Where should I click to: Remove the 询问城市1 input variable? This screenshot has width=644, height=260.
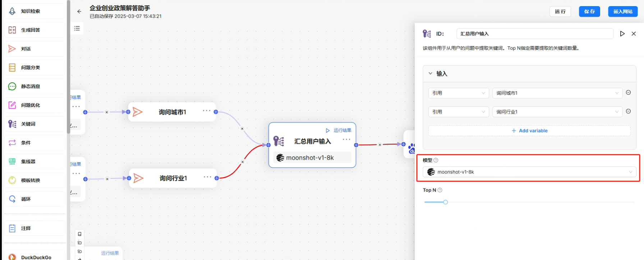coord(628,92)
